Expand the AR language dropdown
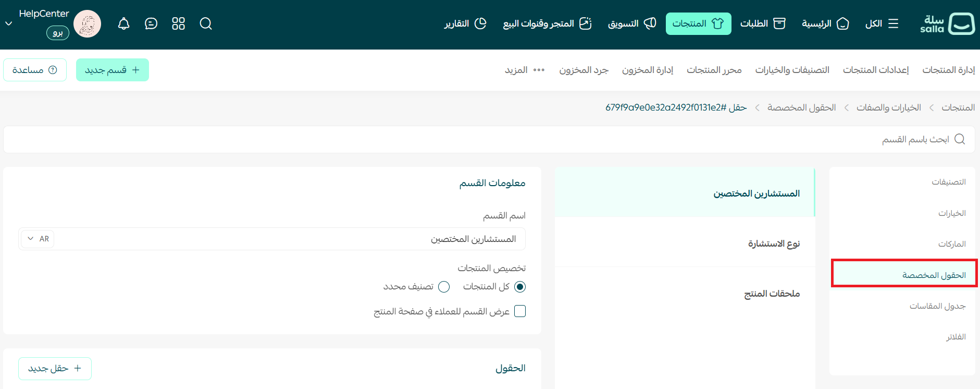This screenshot has width=980, height=389. pos(38,239)
